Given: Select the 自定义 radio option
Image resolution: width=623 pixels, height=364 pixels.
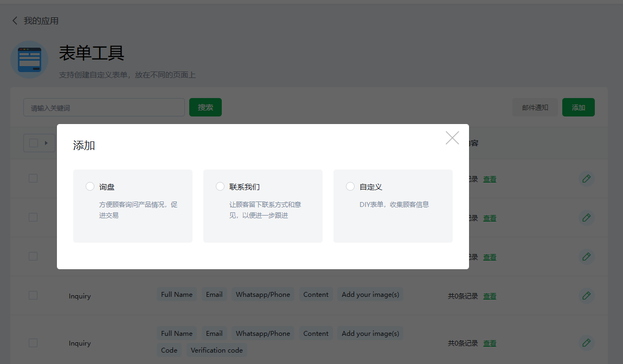Looking at the screenshot, I should pos(350,186).
